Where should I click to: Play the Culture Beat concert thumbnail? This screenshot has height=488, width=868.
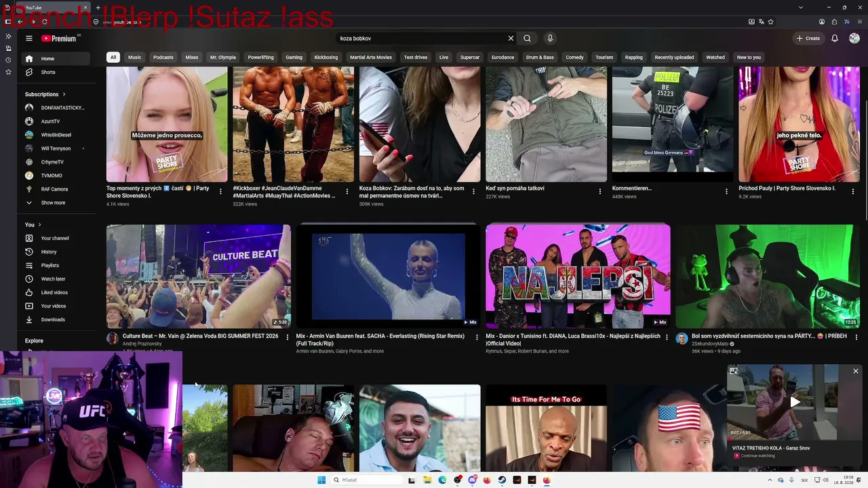point(199,277)
